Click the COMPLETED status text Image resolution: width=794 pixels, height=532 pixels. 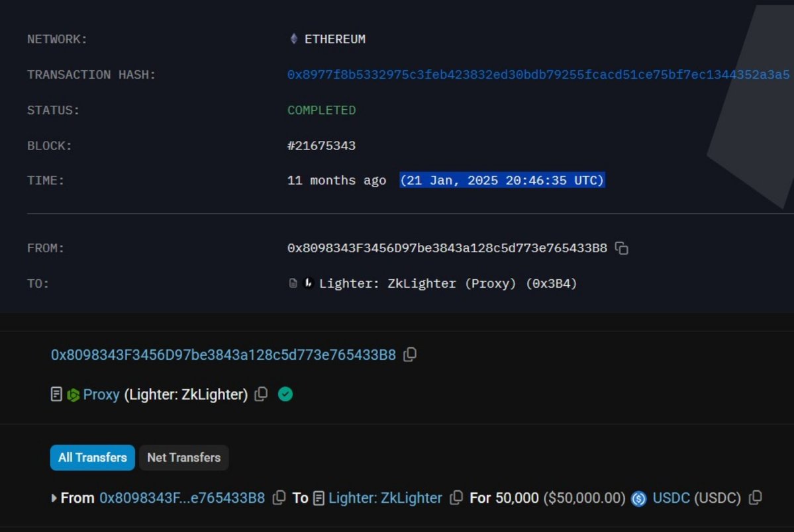point(322,111)
